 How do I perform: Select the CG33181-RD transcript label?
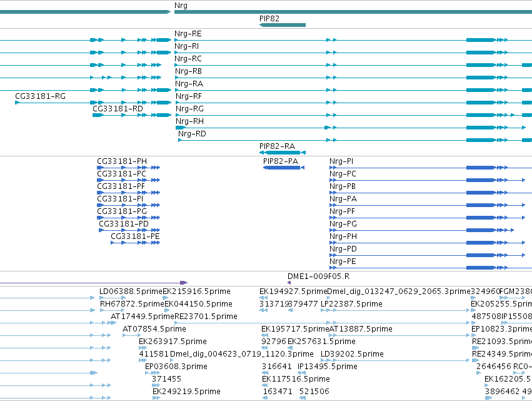pos(118,109)
